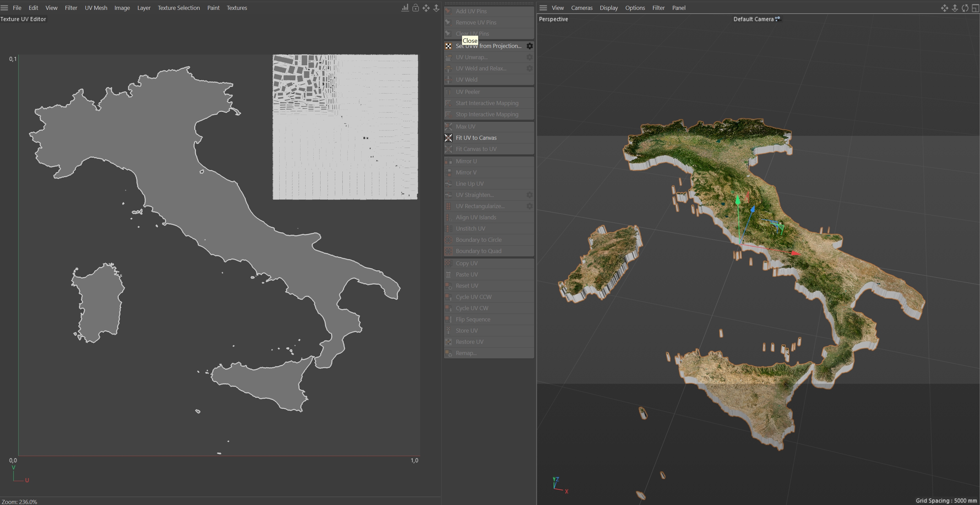980x505 pixels.
Task: Click Set UVW from Projection command
Action: click(494, 46)
